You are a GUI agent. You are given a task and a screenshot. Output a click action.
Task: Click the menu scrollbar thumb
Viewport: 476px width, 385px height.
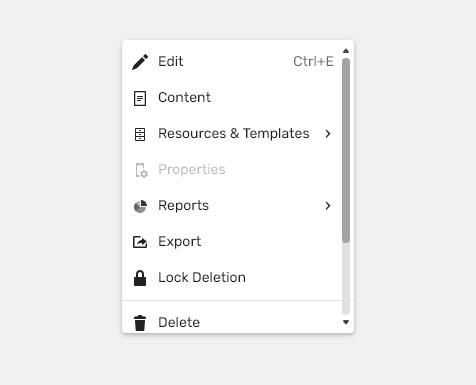coord(346,150)
